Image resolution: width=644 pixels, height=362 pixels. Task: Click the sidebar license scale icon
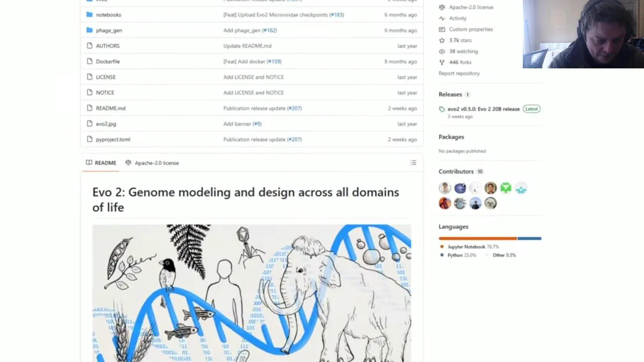[x=442, y=7]
